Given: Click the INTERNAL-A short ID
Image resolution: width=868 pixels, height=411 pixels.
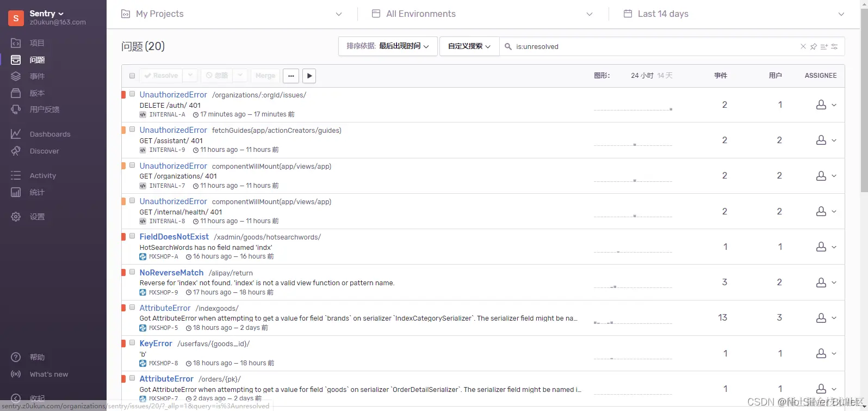Looking at the screenshot, I should (167, 114).
